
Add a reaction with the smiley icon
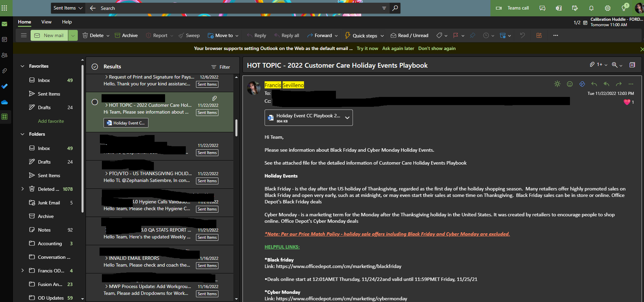tap(570, 84)
